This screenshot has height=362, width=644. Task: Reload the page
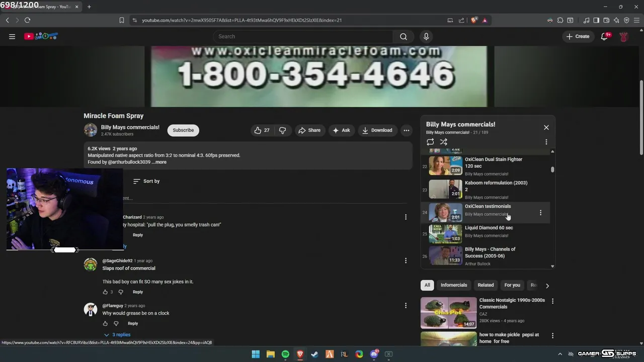tap(27, 20)
